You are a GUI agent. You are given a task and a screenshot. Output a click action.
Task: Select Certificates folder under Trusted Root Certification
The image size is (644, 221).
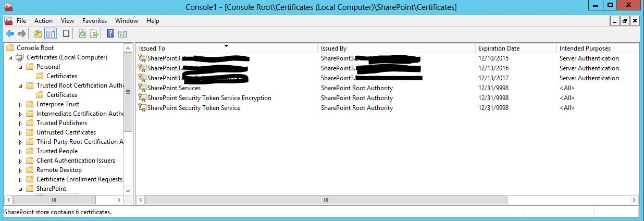tap(61, 95)
